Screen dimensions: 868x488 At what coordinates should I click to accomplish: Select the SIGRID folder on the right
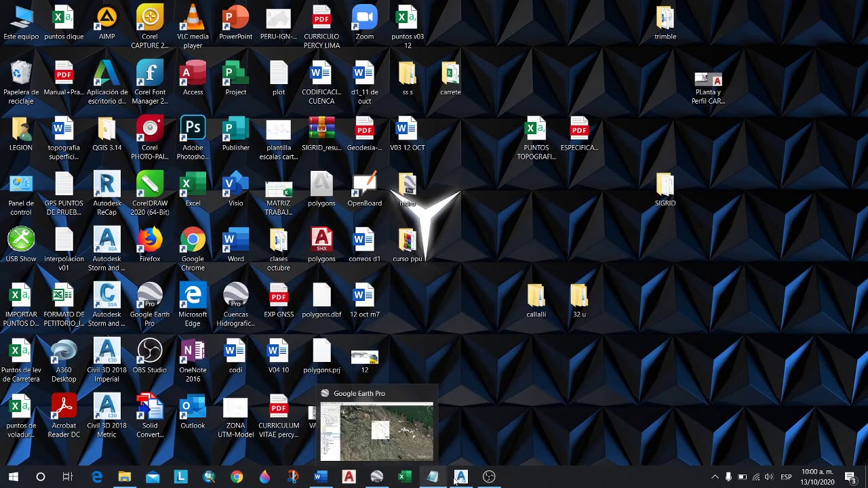tap(665, 190)
